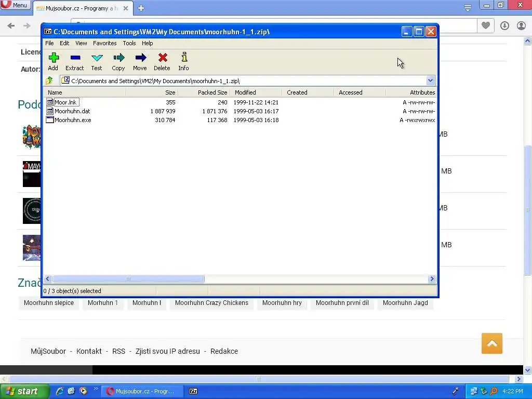Open the View menu
The width and height of the screenshot is (532, 399).
[81, 43]
